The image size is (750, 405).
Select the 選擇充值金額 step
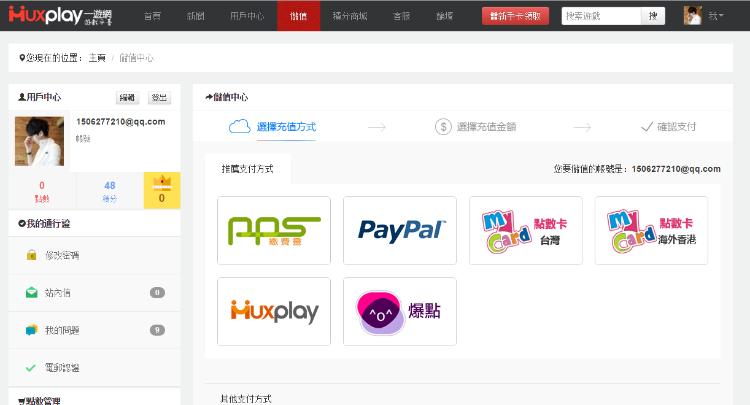point(486,127)
